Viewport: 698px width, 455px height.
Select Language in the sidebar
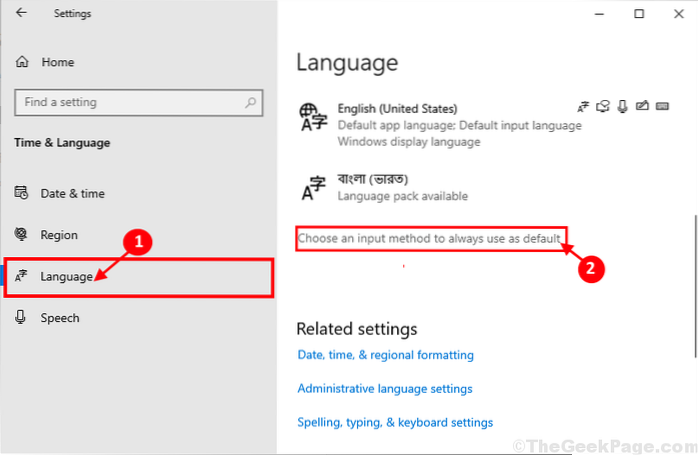66,276
